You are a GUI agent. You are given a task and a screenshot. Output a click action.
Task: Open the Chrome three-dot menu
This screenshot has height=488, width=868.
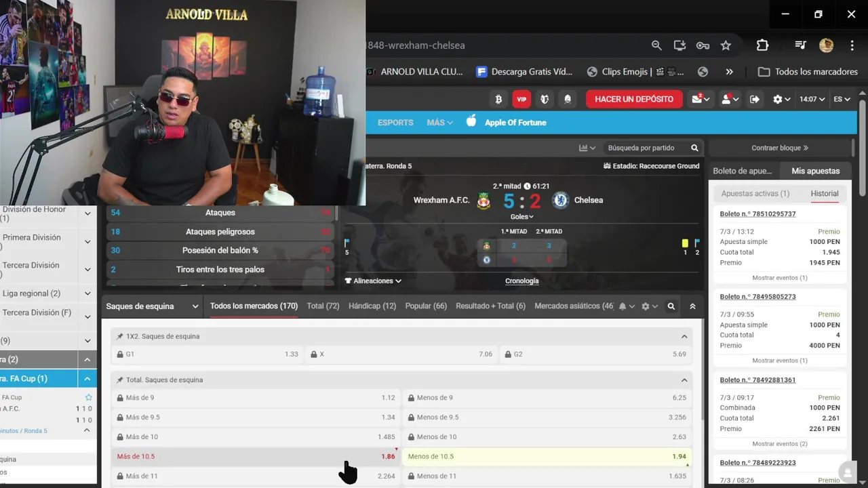[852, 45]
